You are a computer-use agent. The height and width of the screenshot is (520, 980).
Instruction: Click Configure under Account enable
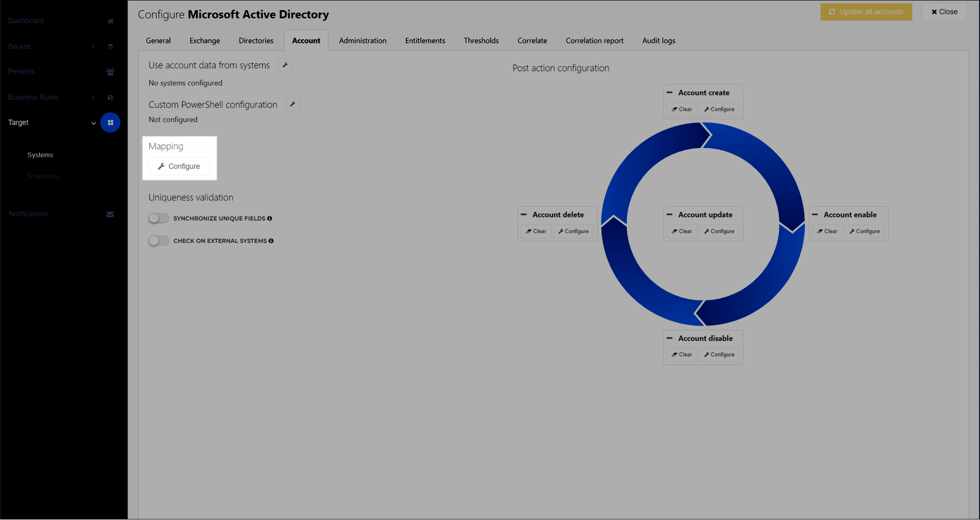coord(865,231)
